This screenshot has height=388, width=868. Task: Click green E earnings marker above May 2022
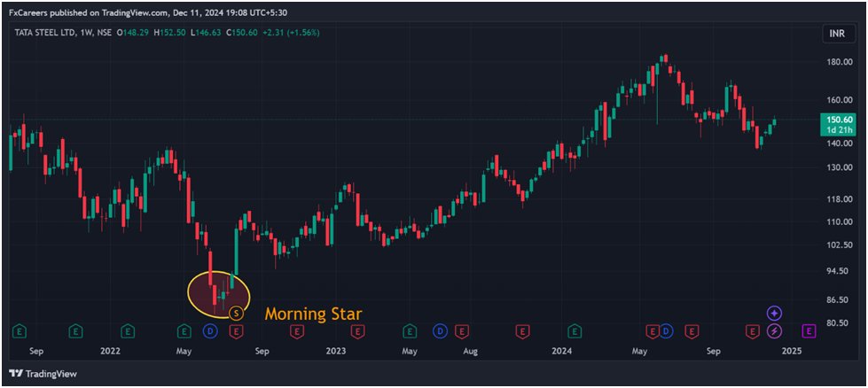coord(184,331)
